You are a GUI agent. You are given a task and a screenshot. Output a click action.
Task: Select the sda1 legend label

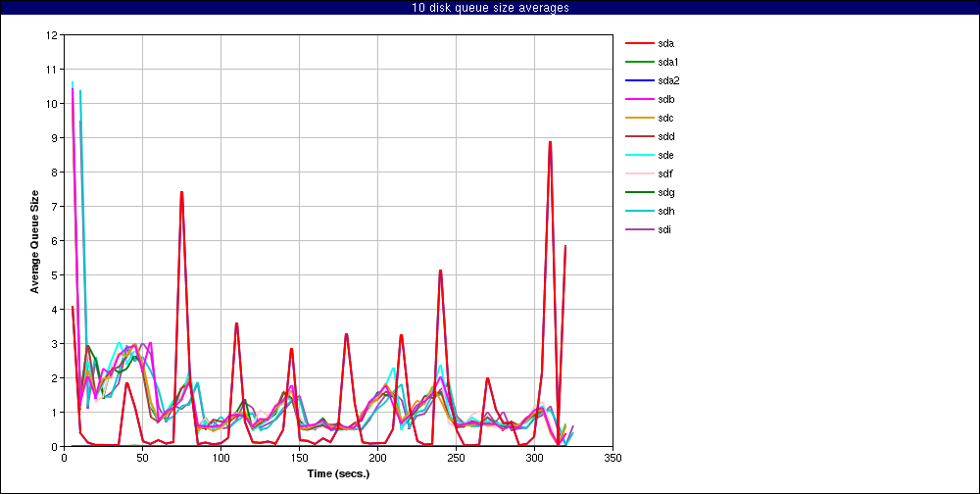pos(668,62)
